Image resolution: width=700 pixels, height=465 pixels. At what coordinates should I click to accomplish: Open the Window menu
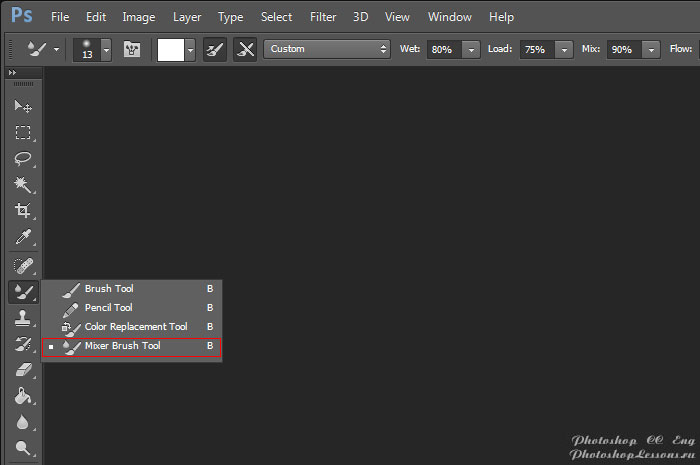coord(450,17)
